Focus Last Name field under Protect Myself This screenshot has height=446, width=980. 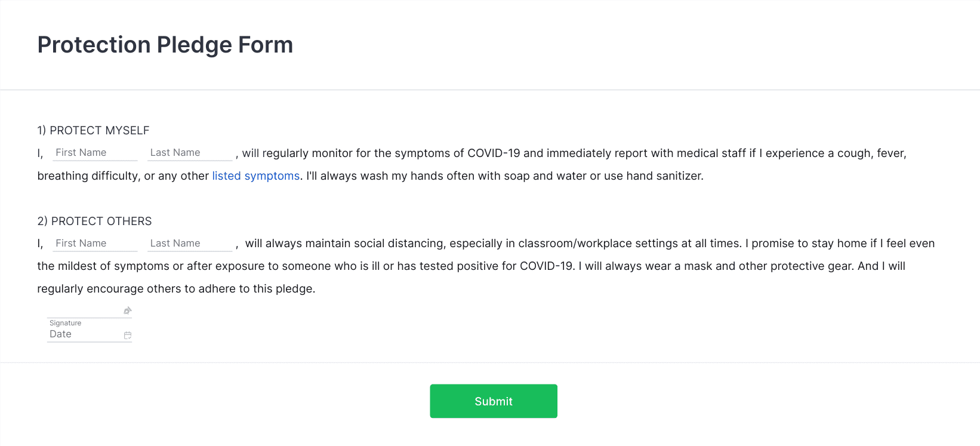(x=190, y=153)
